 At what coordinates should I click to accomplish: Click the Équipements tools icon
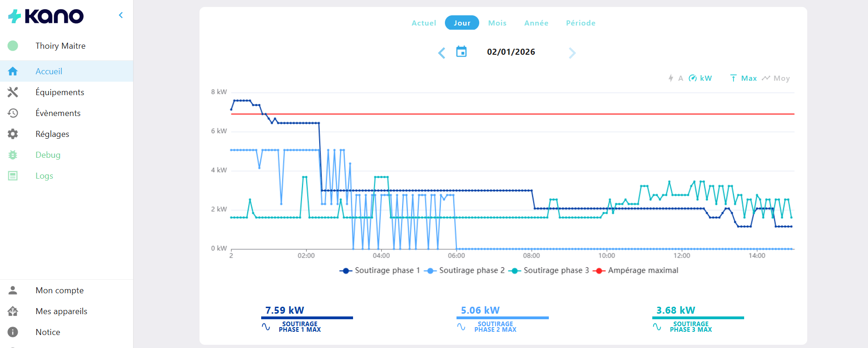[x=13, y=92]
